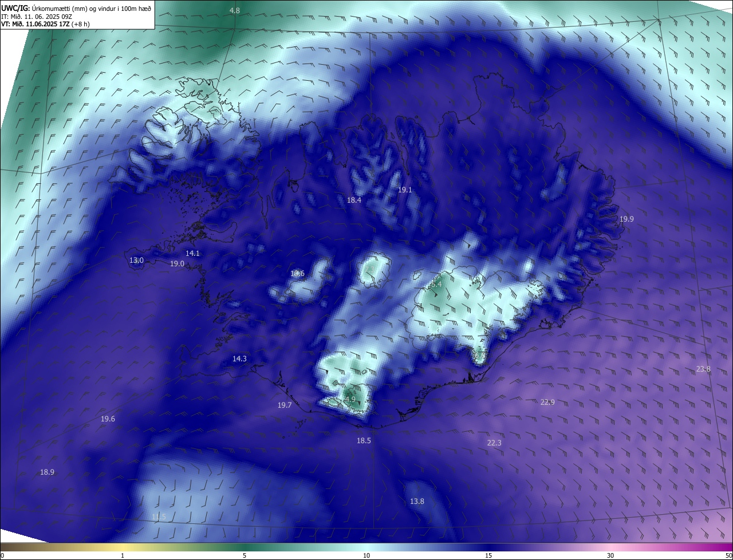This screenshot has height=560, width=733.
Task: Click the map value label "19.1"
Action: pos(405,190)
